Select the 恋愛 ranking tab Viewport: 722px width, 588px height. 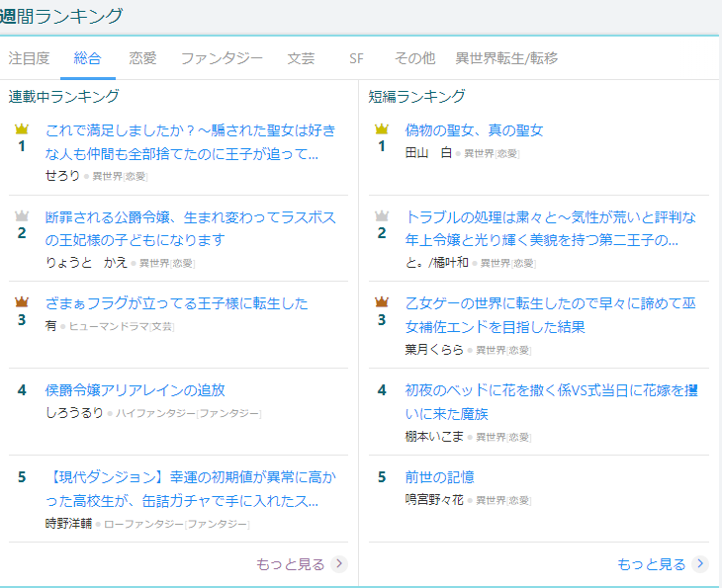[x=142, y=58]
